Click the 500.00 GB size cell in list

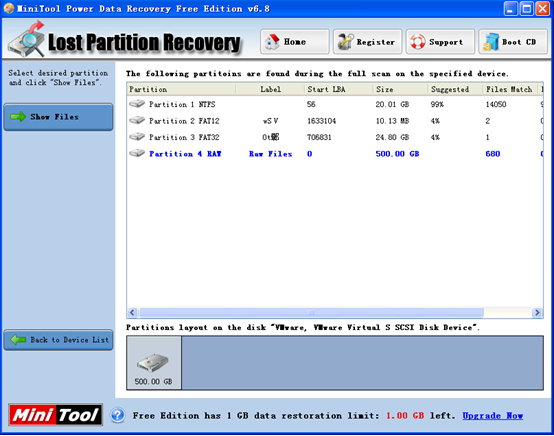coord(397,154)
